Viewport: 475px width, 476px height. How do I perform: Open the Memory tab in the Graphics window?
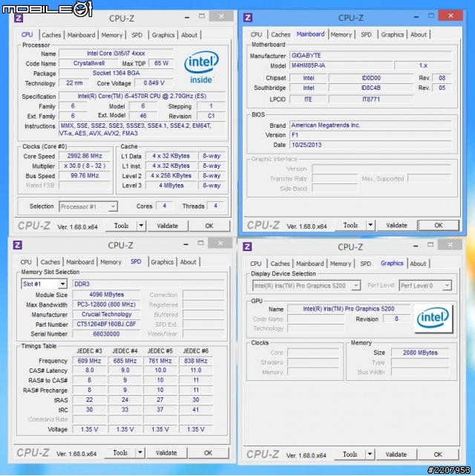coord(341,264)
